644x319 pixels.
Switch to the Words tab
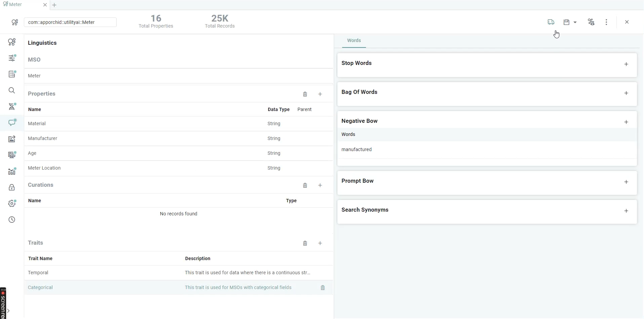pyautogui.click(x=354, y=40)
